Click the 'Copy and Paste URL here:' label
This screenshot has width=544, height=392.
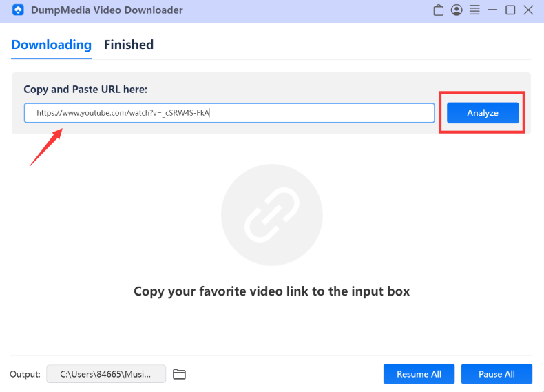pos(85,90)
